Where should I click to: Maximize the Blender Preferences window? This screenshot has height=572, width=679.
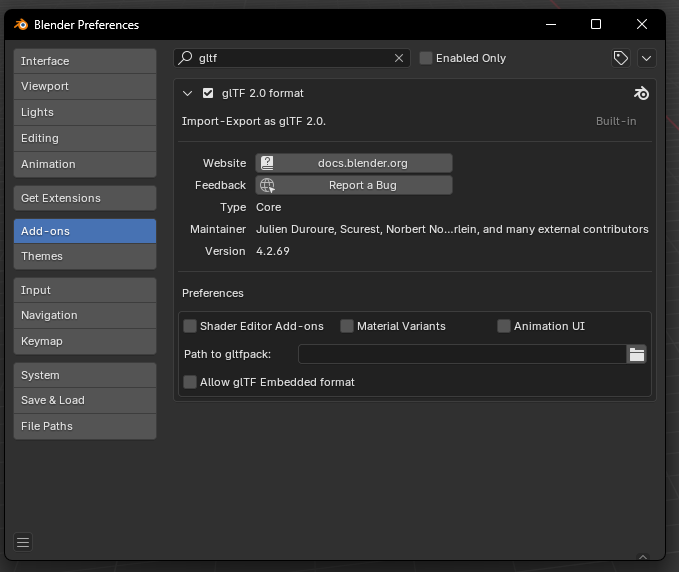tap(596, 24)
